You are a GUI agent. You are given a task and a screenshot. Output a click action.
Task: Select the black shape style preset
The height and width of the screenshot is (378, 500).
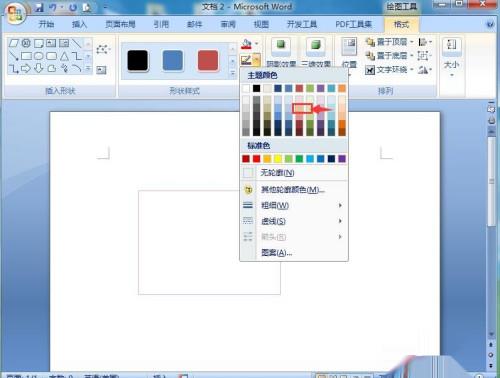(x=138, y=61)
